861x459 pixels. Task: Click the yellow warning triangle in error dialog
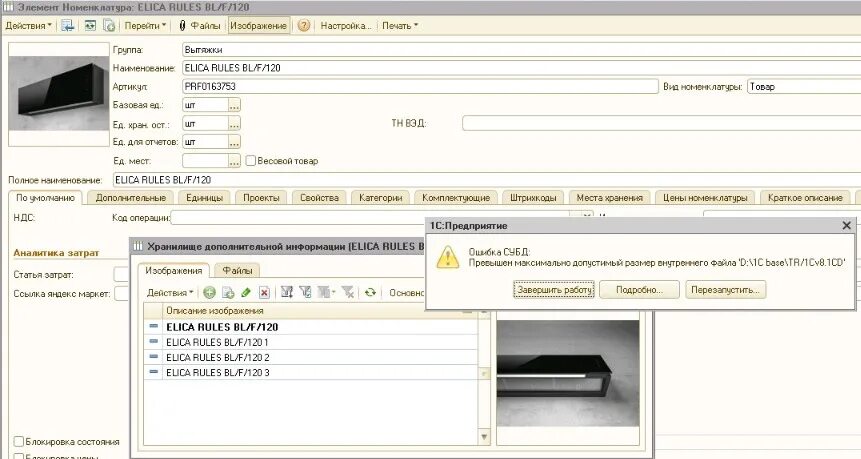pyautogui.click(x=448, y=257)
